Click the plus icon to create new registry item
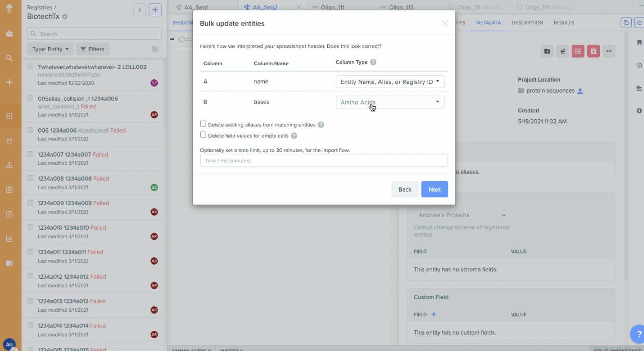The width and height of the screenshot is (644, 351). (x=155, y=10)
